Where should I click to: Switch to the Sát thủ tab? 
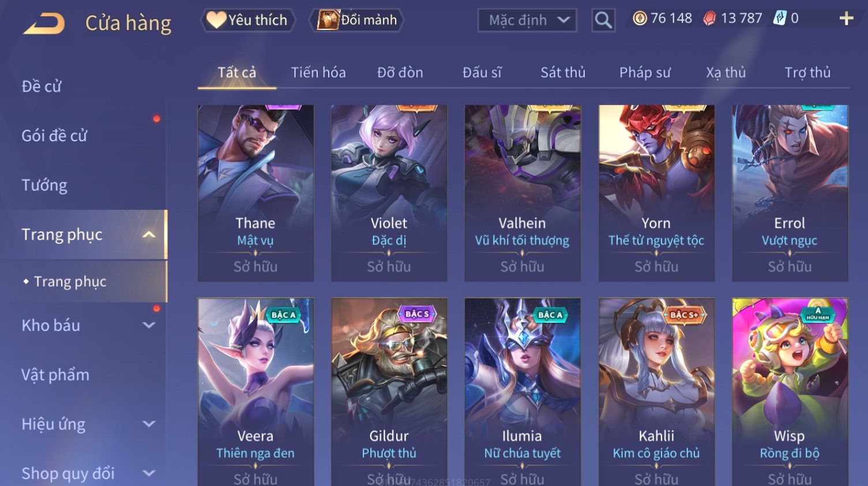[563, 73]
